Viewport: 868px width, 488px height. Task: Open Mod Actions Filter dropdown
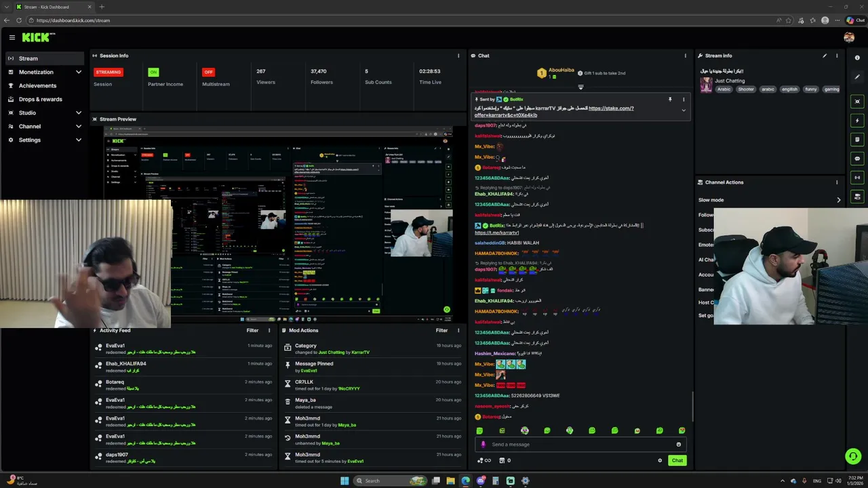click(441, 330)
